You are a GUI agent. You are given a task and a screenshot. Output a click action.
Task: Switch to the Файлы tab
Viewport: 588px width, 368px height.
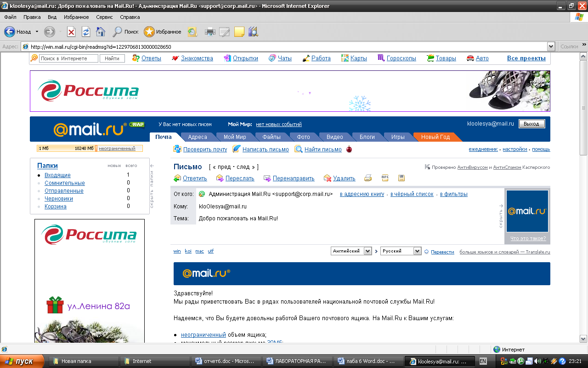click(x=271, y=137)
